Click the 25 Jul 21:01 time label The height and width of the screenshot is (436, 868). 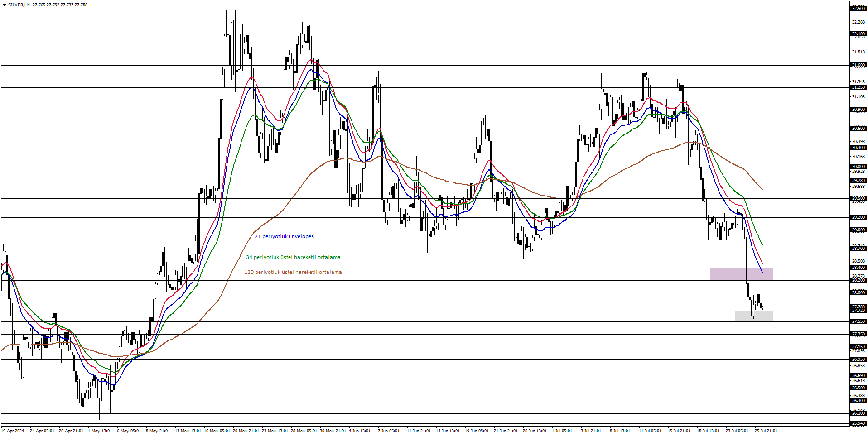pos(766,431)
